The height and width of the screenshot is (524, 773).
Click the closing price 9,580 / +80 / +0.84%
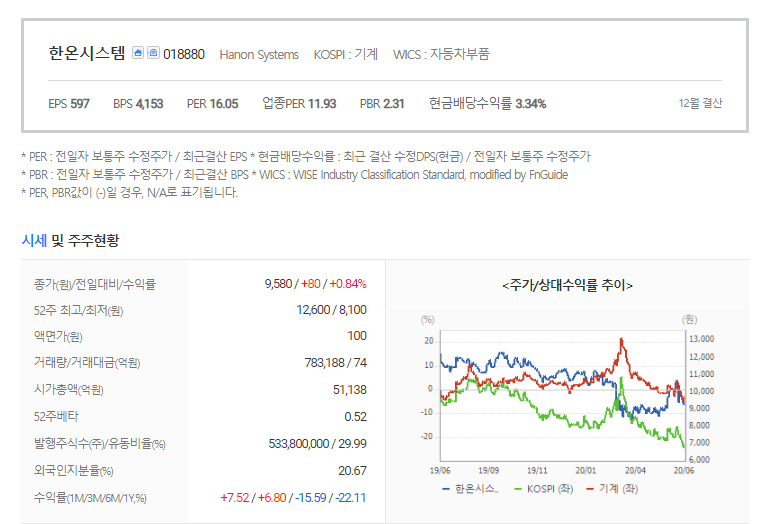point(316,284)
